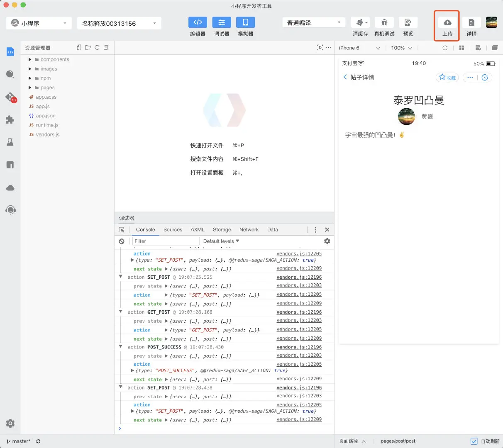503x448 pixels.
Task: Select the code explorer sidebar icon
Action: pos(10,52)
